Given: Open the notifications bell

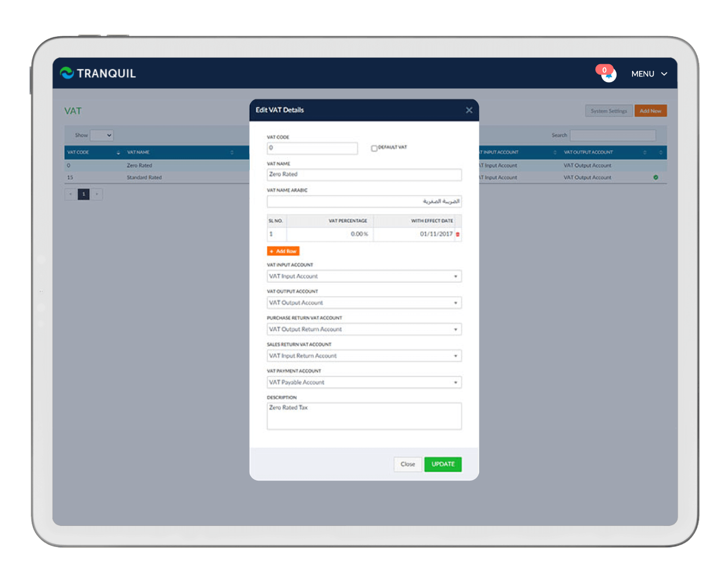Looking at the screenshot, I should [609, 75].
